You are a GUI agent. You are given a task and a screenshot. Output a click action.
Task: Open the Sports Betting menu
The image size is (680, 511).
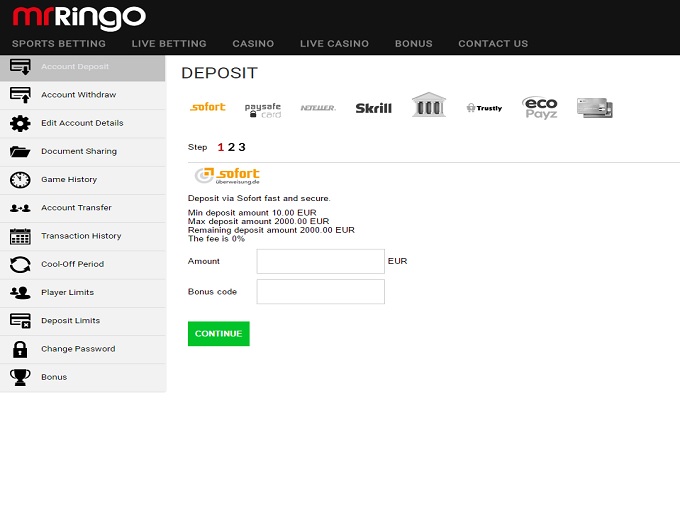click(58, 44)
